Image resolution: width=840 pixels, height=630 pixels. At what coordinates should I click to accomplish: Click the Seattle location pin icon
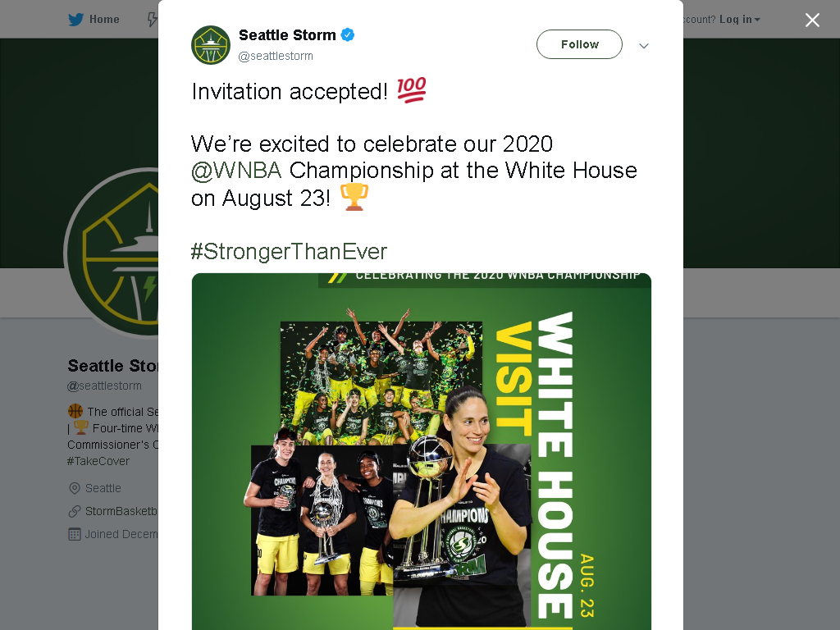[75, 489]
